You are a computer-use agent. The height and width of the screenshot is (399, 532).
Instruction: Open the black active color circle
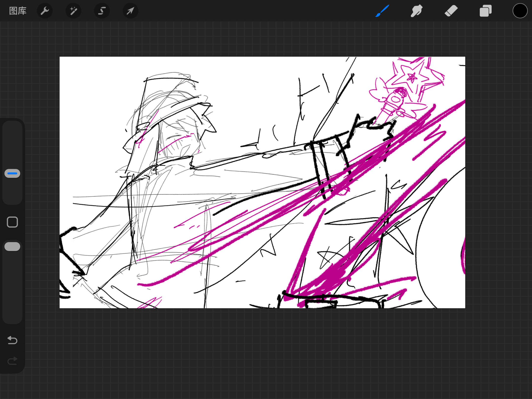coord(520,11)
